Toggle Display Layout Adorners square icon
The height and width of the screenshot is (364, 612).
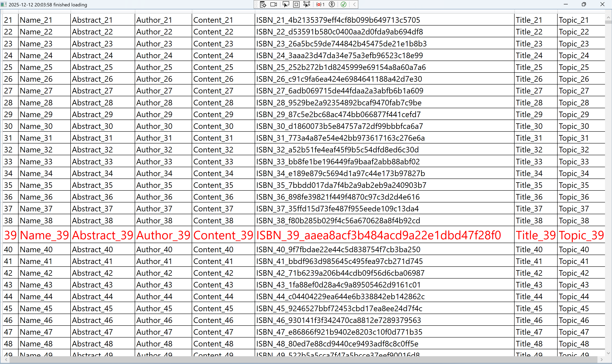(296, 4)
